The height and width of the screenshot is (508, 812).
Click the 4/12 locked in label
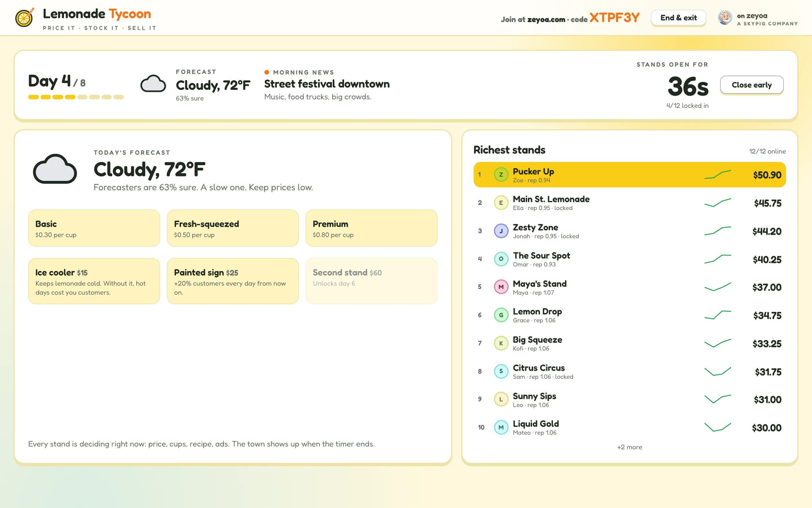pos(687,106)
